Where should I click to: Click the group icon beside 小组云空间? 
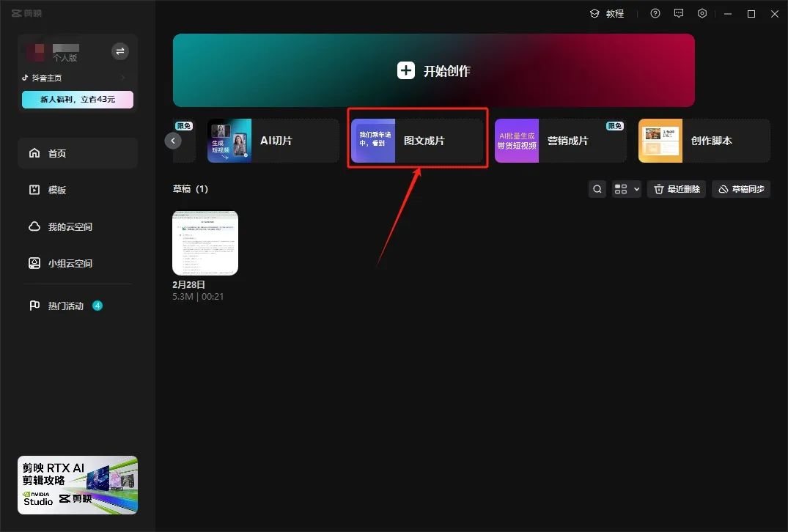click(34, 263)
